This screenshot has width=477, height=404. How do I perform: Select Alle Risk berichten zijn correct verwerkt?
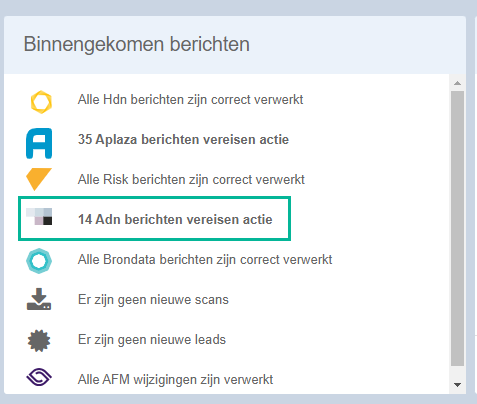(x=191, y=179)
